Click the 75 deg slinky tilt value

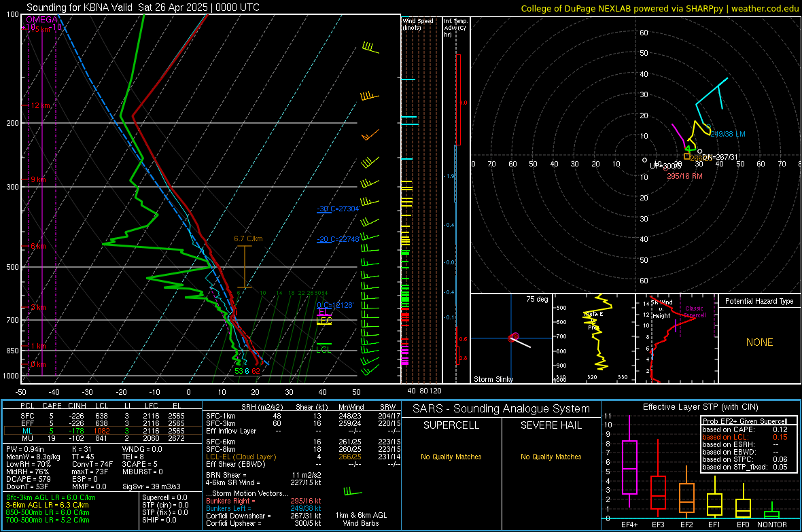[537, 299]
